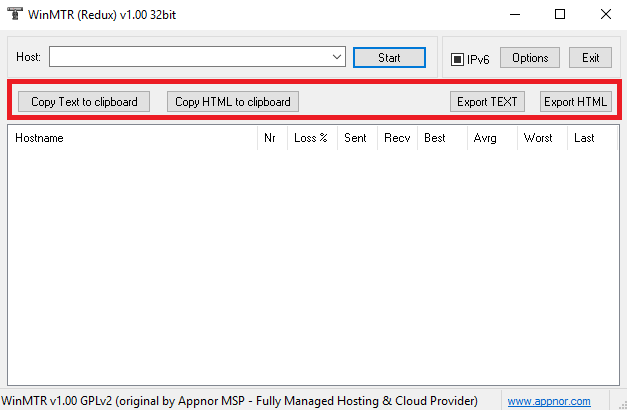Click the WinMTR app icon in title bar
The image size is (627, 410).
[15, 14]
